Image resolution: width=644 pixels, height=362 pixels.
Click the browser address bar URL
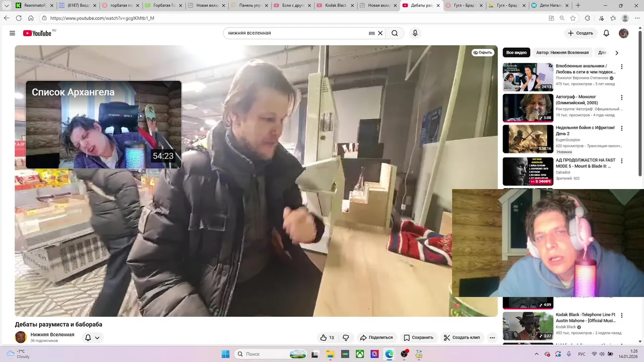[x=102, y=18]
